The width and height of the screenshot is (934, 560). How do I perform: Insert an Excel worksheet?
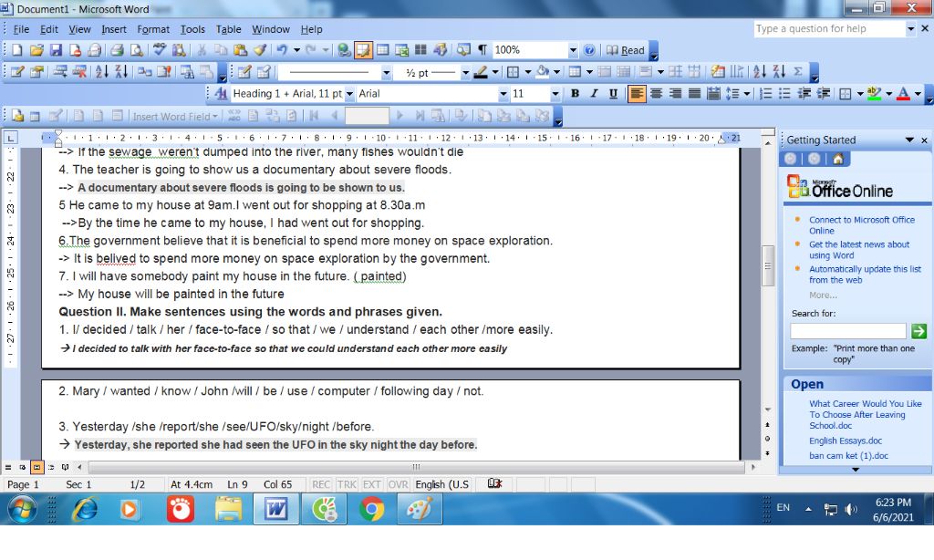click(x=402, y=51)
